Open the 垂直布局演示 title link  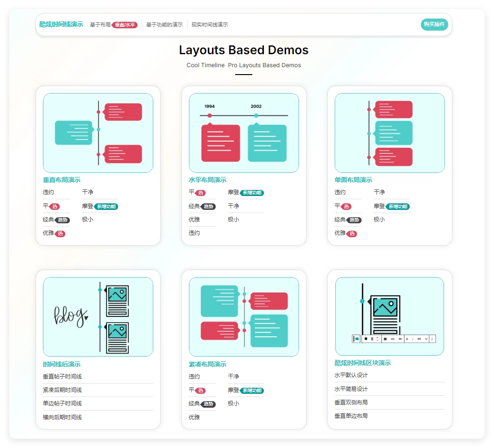(62, 180)
